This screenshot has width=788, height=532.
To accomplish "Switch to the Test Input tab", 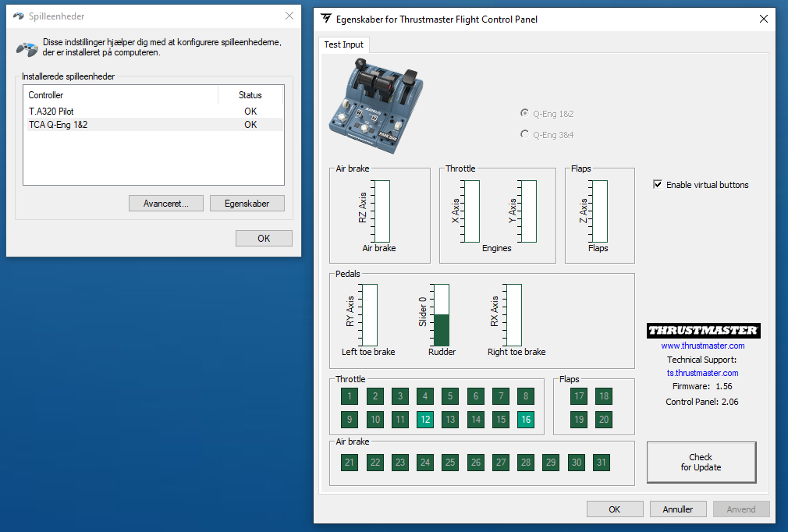I will (x=344, y=44).
